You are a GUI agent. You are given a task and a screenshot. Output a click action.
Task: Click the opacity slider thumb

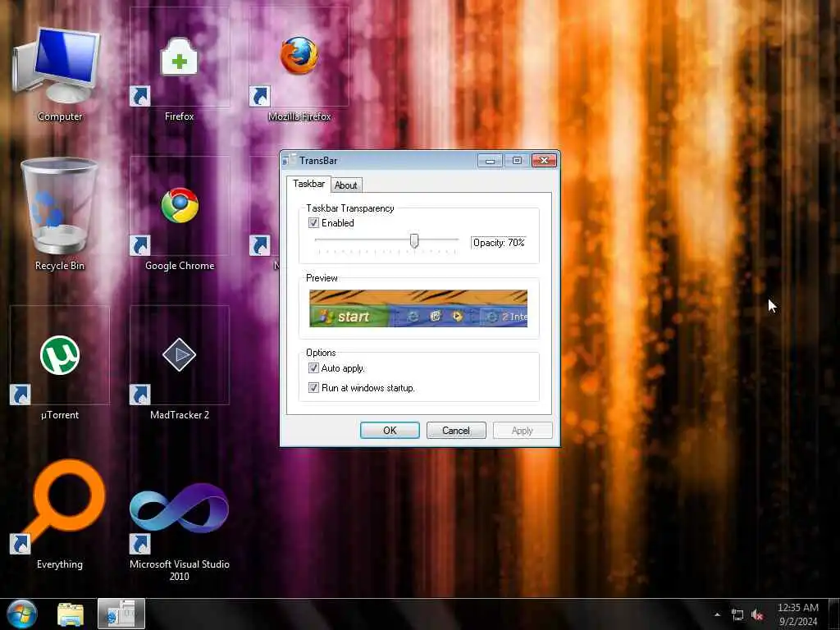click(x=414, y=240)
